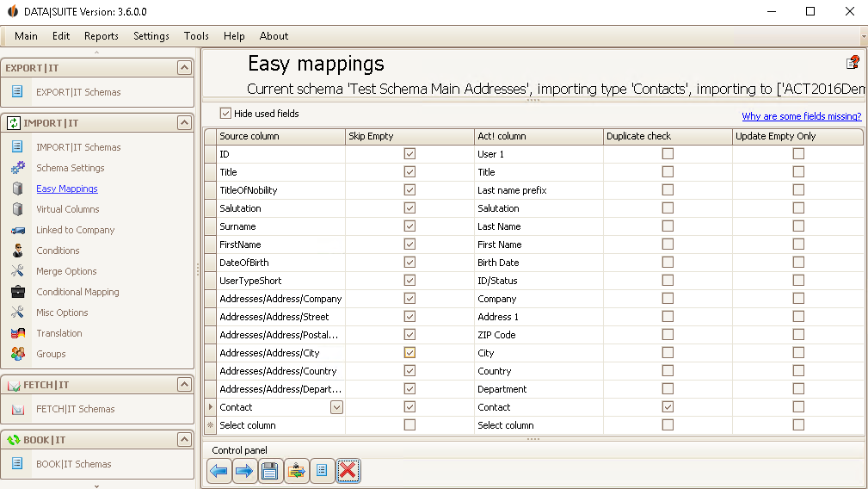Open the Tools menu

point(196,36)
